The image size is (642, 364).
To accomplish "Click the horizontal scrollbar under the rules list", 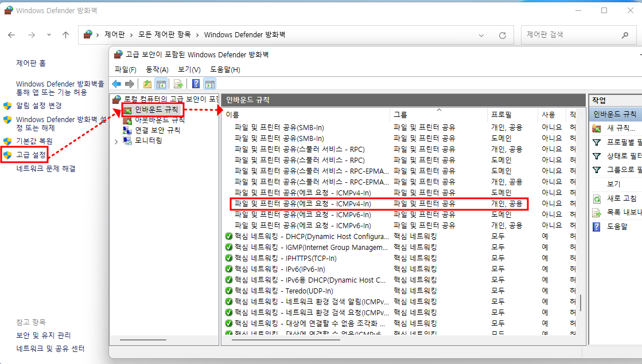I will 286,340.
